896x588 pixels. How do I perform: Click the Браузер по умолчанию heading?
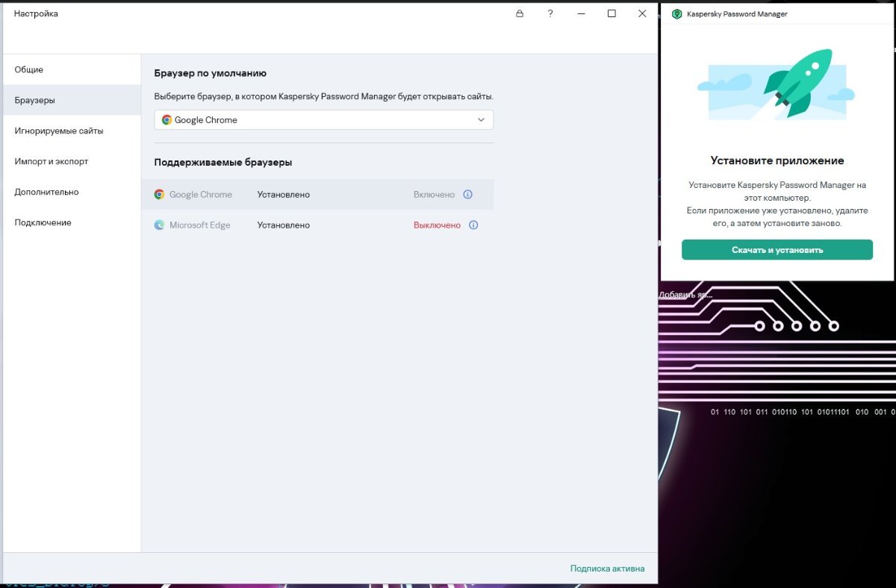coord(210,73)
